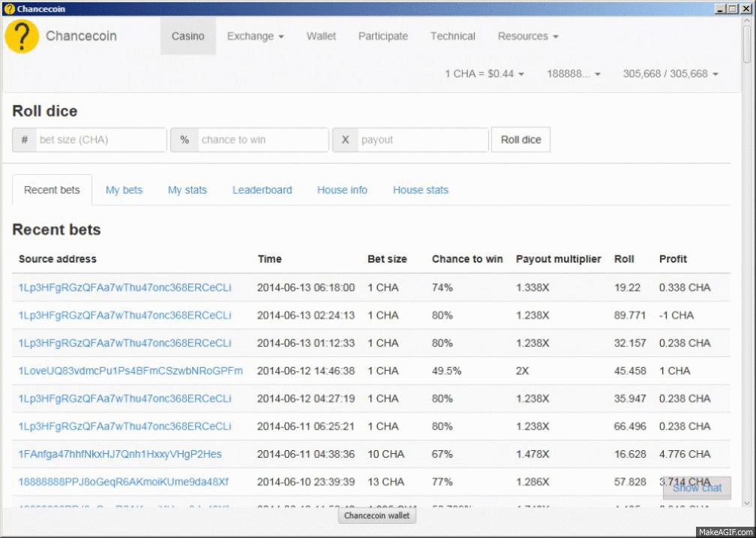Open the 18888888PPJ8oGeqR6AKmoiKUme9da48Xf address link

coord(124,482)
